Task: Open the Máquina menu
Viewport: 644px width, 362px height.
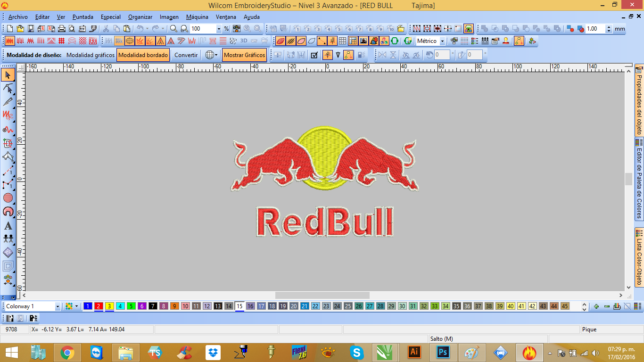Action: (197, 17)
